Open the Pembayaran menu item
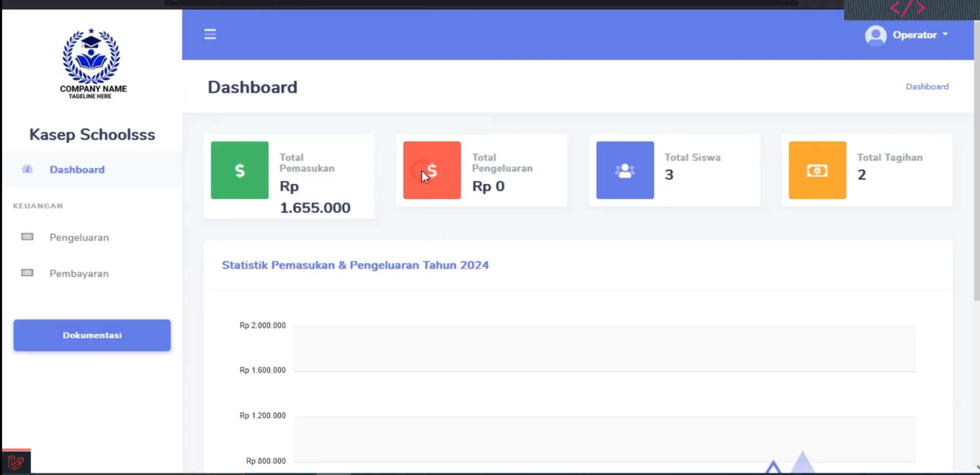 tap(92, 273)
